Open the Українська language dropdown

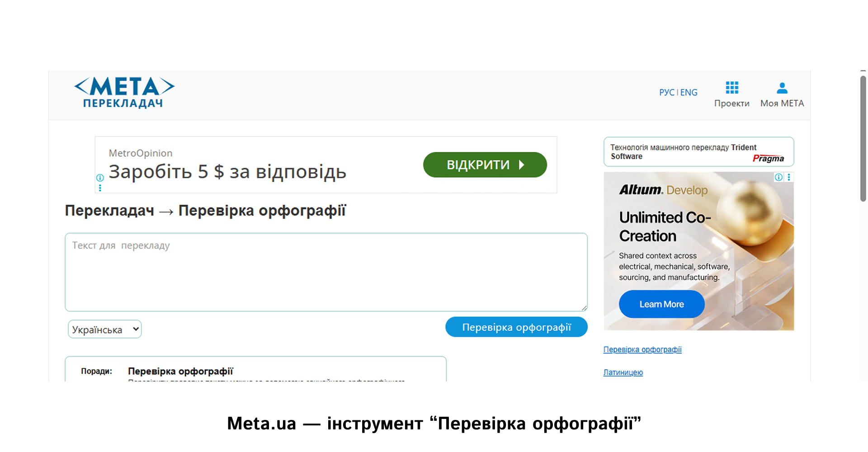(x=104, y=329)
